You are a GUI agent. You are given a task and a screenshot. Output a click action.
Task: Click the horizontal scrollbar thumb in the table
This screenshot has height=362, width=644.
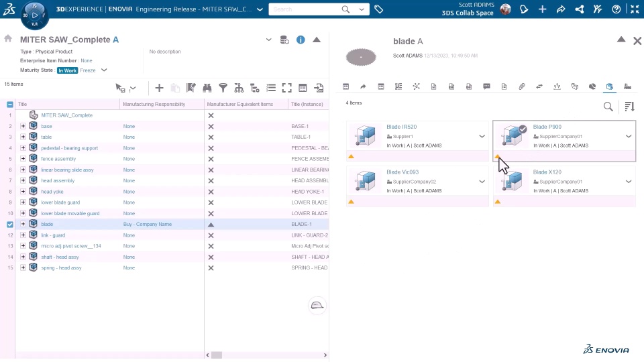[x=217, y=355]
